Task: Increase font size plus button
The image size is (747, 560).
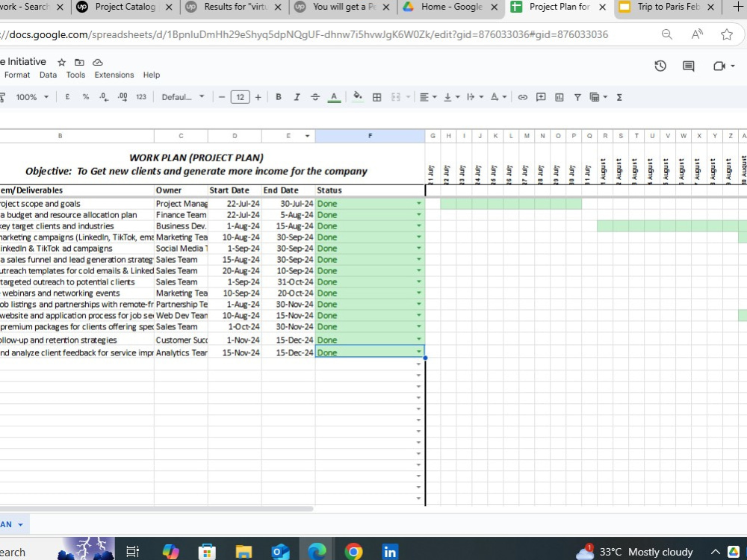Action: click(x=258, y=97)
